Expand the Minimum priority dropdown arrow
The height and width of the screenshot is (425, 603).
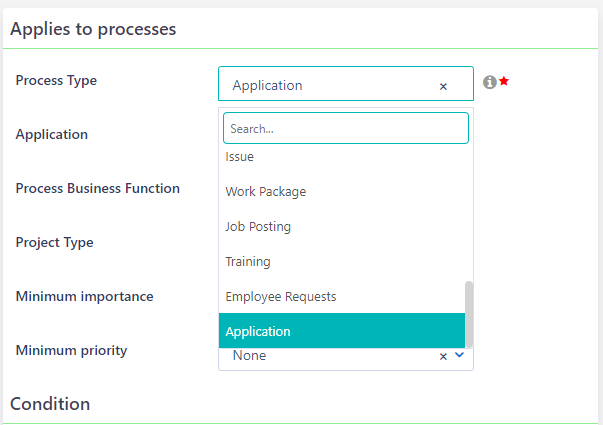coord(459,355)
